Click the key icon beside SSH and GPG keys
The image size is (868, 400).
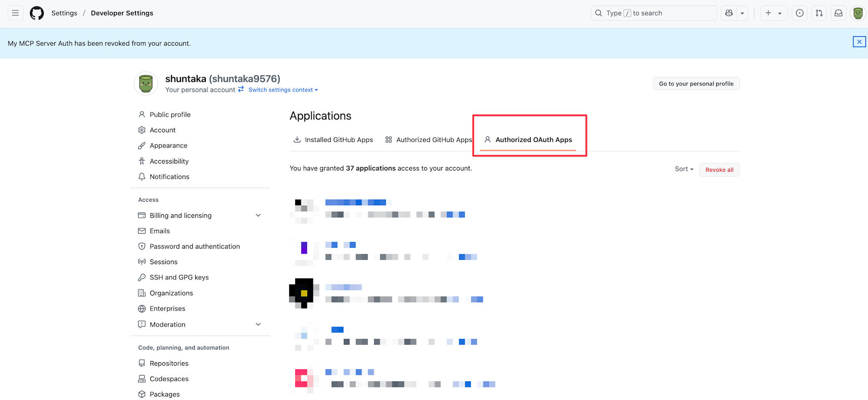tap(141, 278)
